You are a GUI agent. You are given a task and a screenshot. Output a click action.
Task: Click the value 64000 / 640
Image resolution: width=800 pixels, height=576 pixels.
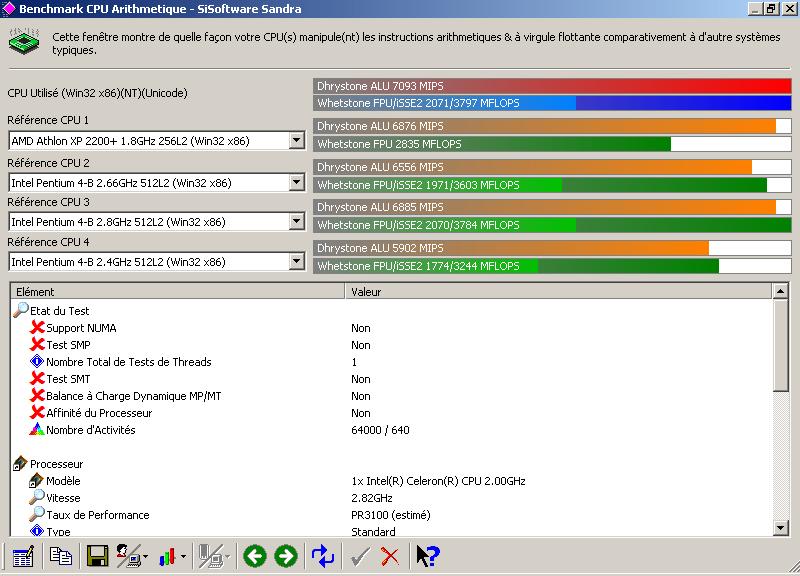pyautogui.click(x=380, y=430)
